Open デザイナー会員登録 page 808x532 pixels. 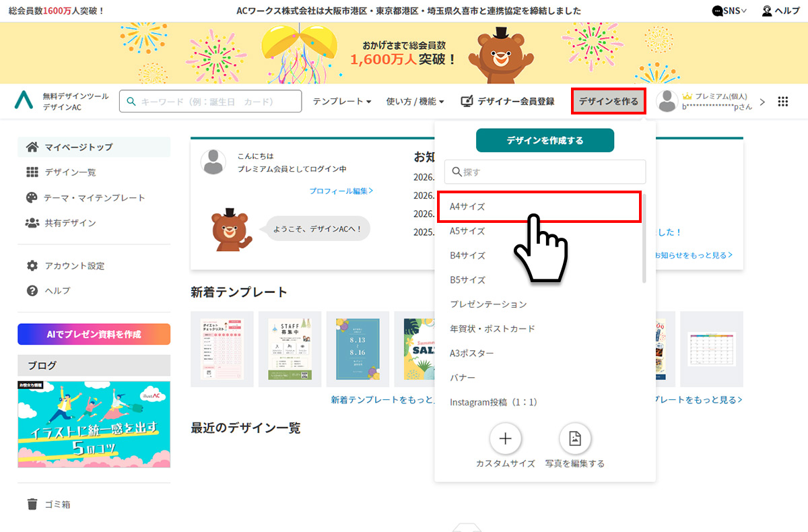(508, 102)
